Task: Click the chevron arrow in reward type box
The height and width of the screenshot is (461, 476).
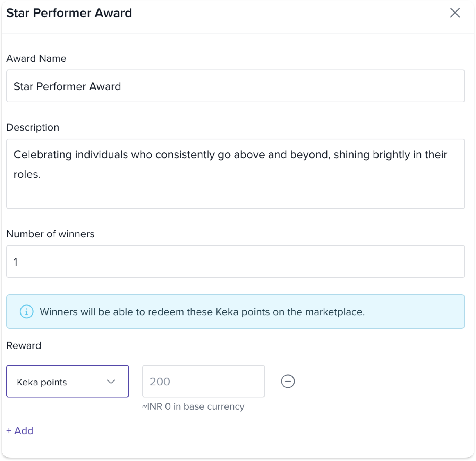Action: pos(111,382)
